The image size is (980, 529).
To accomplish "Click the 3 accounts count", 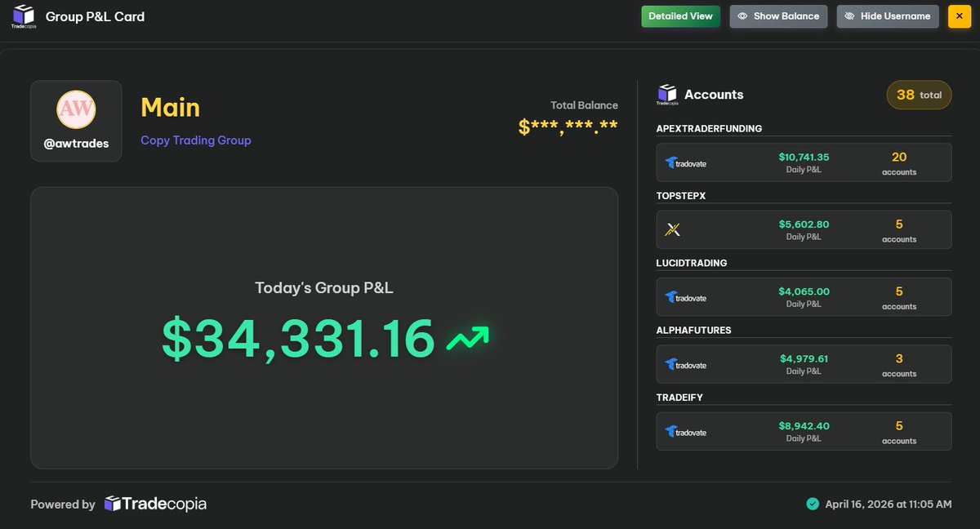I will (x=899, y=358).
